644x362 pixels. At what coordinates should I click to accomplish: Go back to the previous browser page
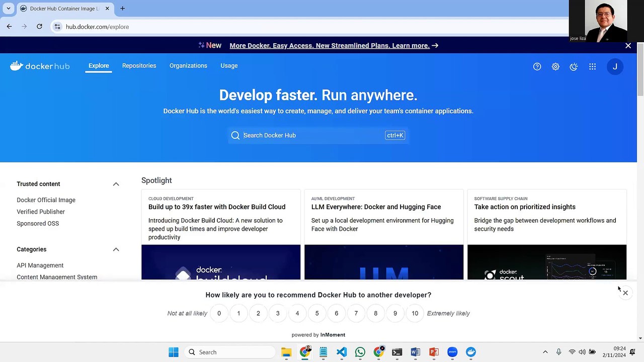pyautogui.click(x=9, y=27)
